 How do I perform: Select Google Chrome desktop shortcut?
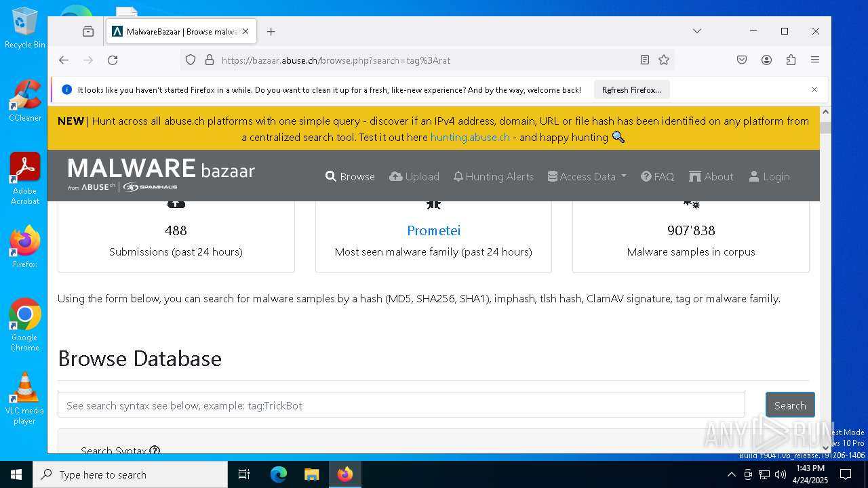[x=24, y=325]
